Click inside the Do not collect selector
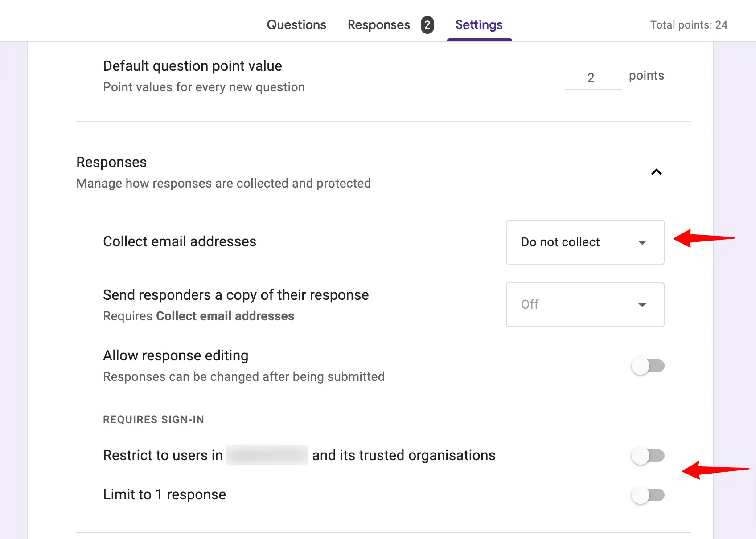The width and height of the screenshot is (756, 539). coord(571,242)
